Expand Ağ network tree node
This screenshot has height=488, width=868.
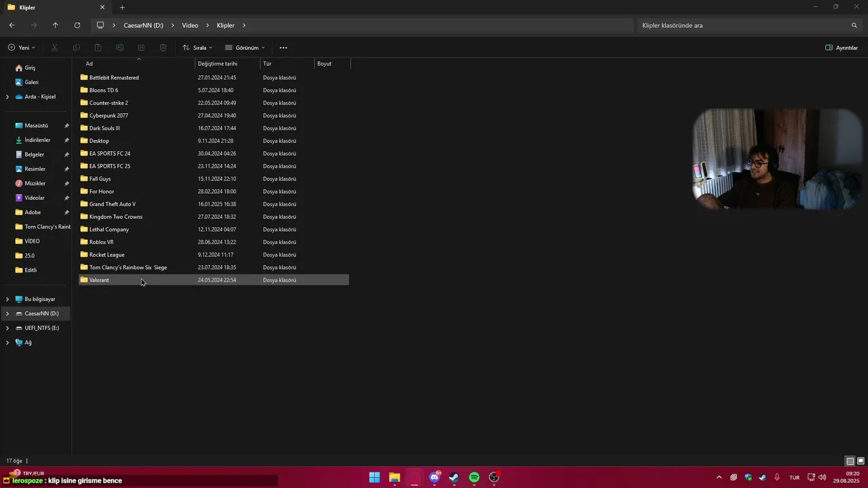(x=7, y=342)
